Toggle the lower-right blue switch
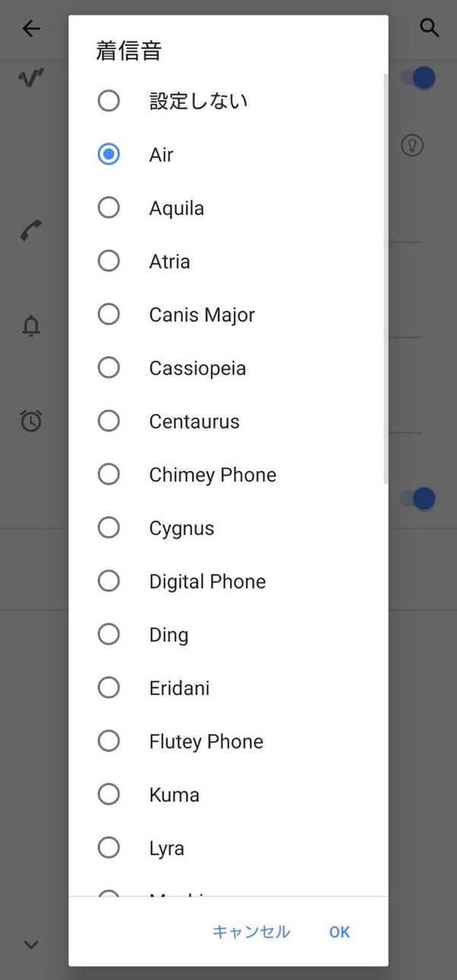457x980 pixels. pos(419,498)
